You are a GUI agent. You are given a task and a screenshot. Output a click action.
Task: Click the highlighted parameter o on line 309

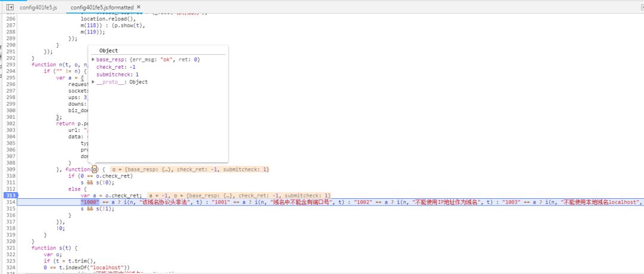tap(94, 169)
